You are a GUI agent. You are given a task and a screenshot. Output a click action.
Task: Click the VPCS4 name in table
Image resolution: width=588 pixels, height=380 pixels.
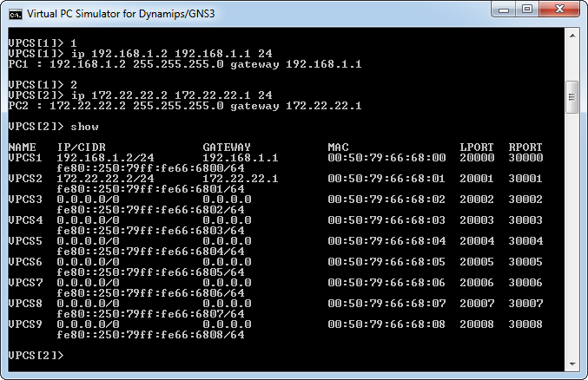tap(25, 220)
